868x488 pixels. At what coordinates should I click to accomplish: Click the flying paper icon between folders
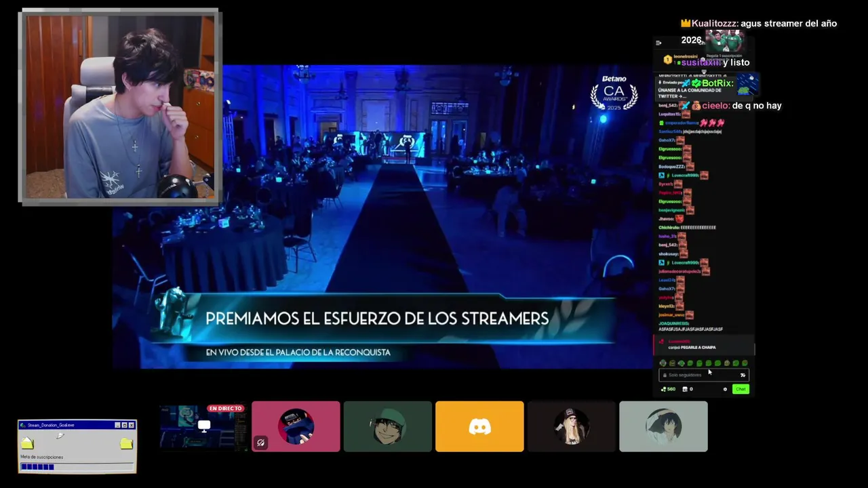pos(60,436)
